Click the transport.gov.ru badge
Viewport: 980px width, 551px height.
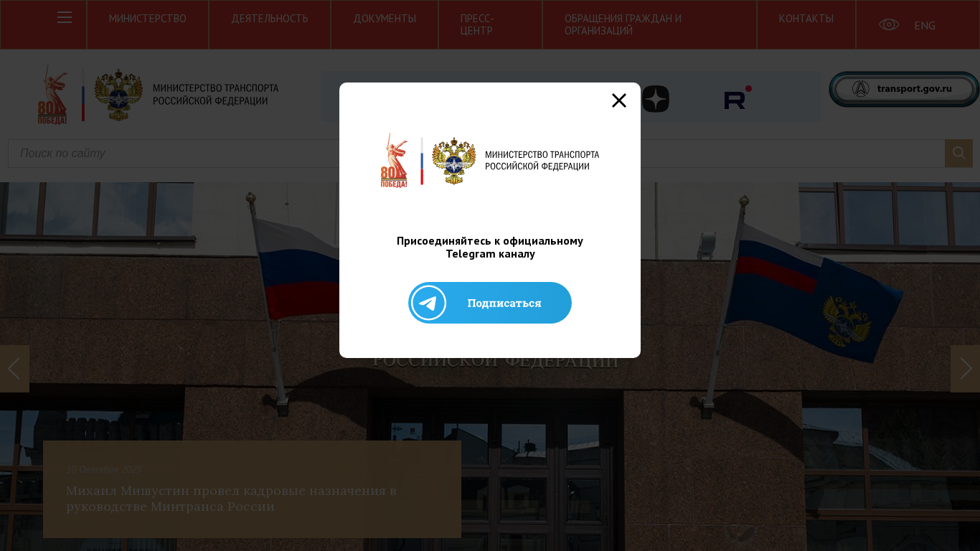click(904, 89)
